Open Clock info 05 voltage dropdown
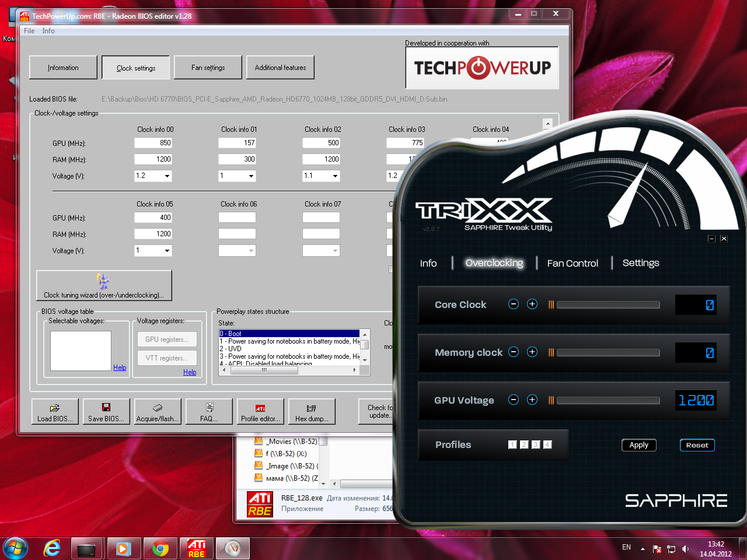This screenshot has height=560, width=747. pyautogui.click(x=167, y=250)
